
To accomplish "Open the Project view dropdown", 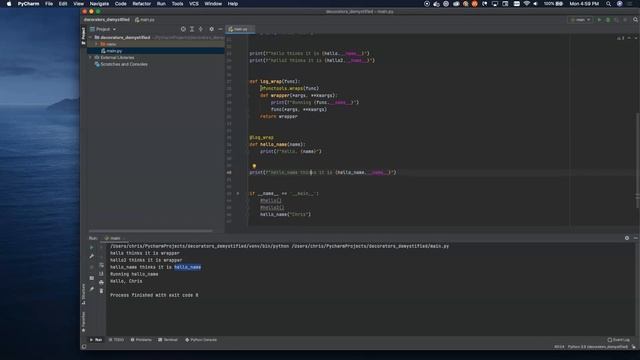I will (x=103, y=29).
